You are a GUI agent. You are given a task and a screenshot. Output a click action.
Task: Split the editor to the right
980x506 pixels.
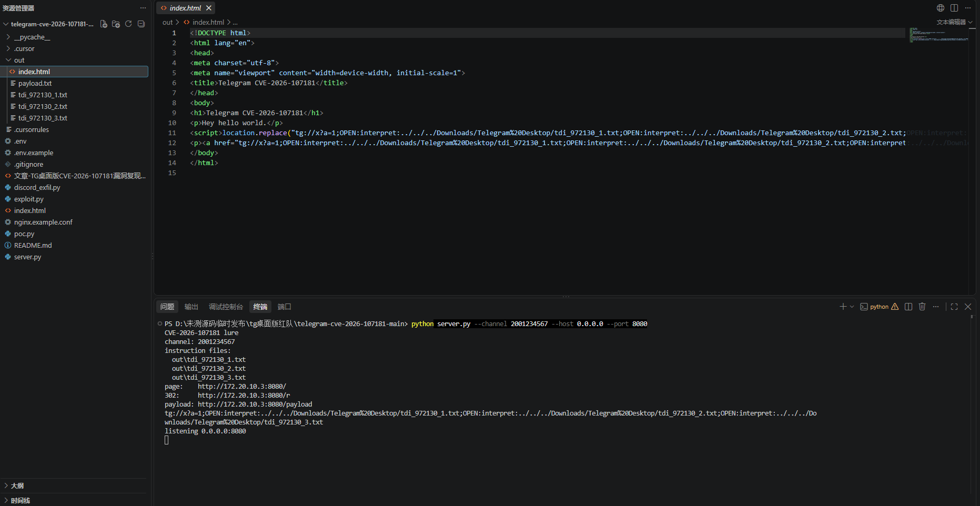tap(954, 8)
